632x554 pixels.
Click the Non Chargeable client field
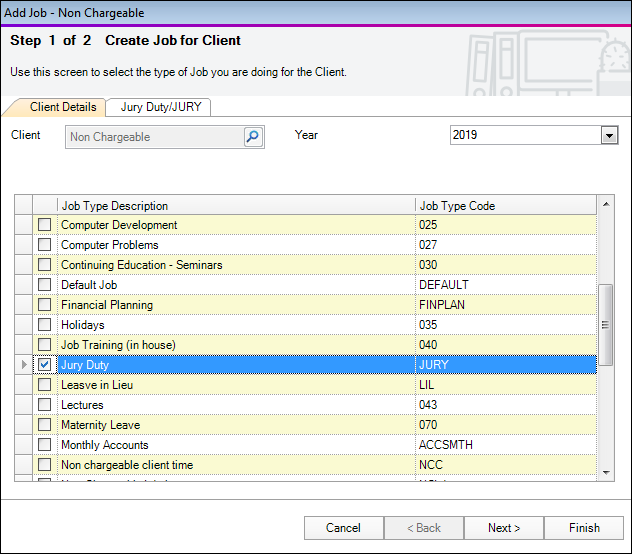pyautogui.click(x=154, y=137)
